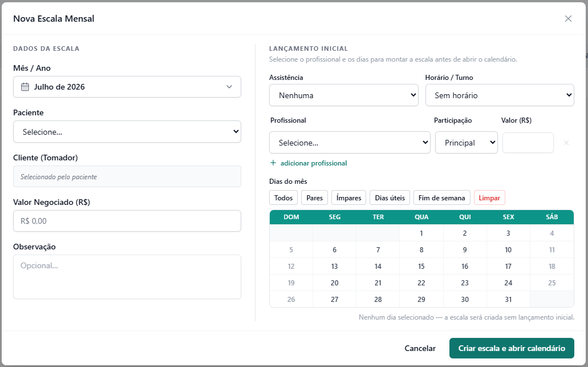Select day 15 in the calendar
Image resolution: width=588 pixels, height=367 pixels.
tap(421, 266)
